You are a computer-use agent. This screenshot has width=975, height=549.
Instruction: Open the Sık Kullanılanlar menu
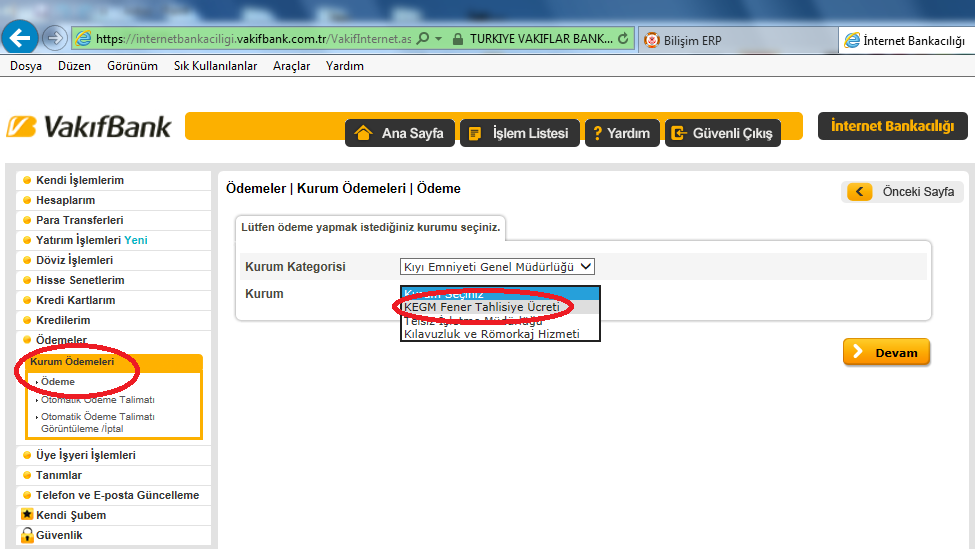(x=215, y=66)
